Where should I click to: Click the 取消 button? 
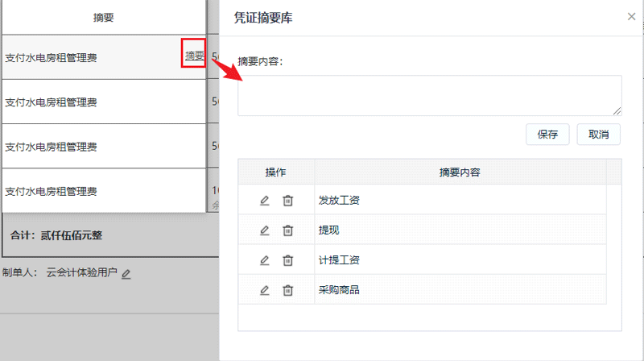click(598, 134)
